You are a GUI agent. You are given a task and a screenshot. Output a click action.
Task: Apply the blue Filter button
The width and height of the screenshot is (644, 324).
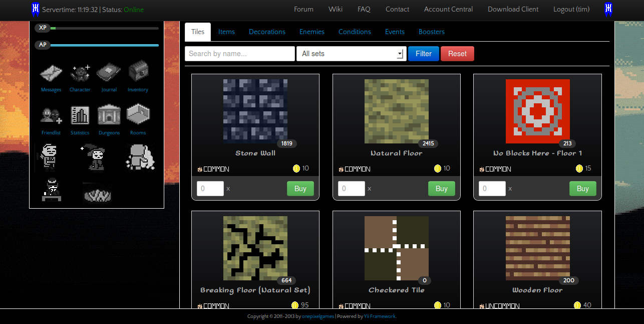pos(424,54)
